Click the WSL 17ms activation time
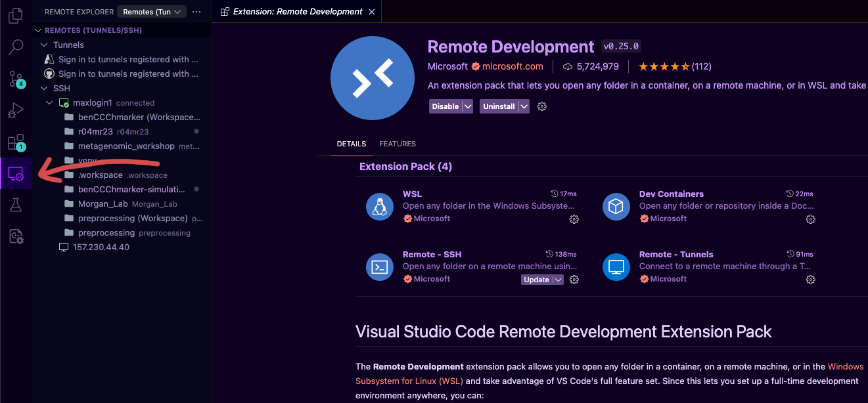Image resolution: width=868 pixels, height=403 pixels. coord(564,194)
